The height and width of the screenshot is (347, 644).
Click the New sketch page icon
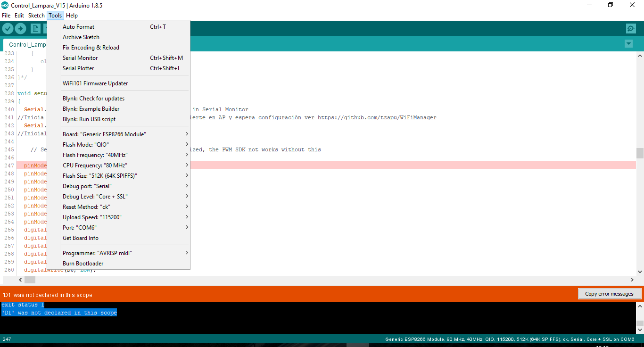pyautogui.click(x=35, y=29)
